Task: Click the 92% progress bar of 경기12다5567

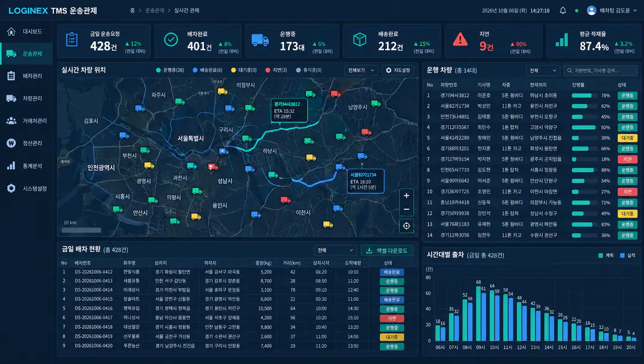Action: coord(584,127)
